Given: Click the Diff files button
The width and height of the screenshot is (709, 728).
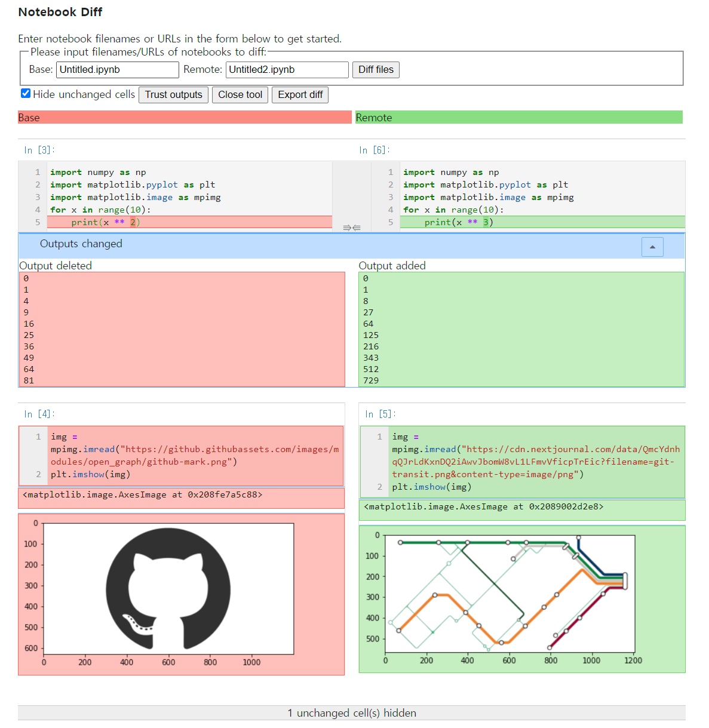Looking at the screenshot, I should click(376, 69).
